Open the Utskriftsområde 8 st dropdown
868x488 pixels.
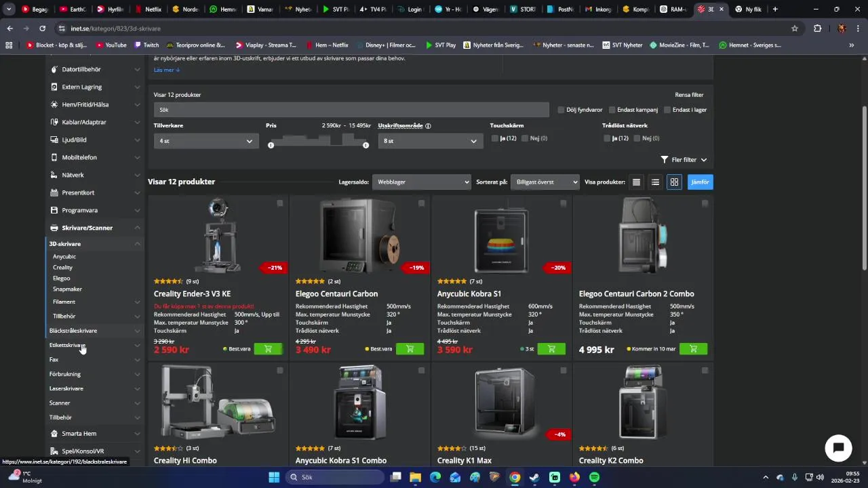tap(430, 141)
